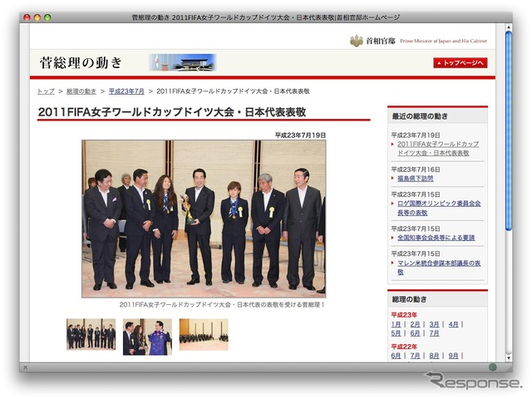Open 平成23年 4月 archive link
The height and width of the screenshot is (399, 532).
coord(453,324)
